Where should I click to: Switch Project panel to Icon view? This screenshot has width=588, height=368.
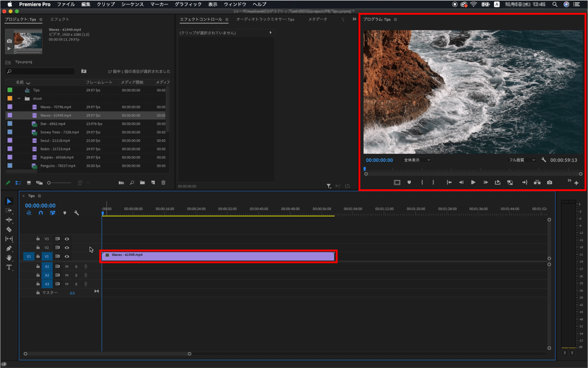click(x=29, y=183)
